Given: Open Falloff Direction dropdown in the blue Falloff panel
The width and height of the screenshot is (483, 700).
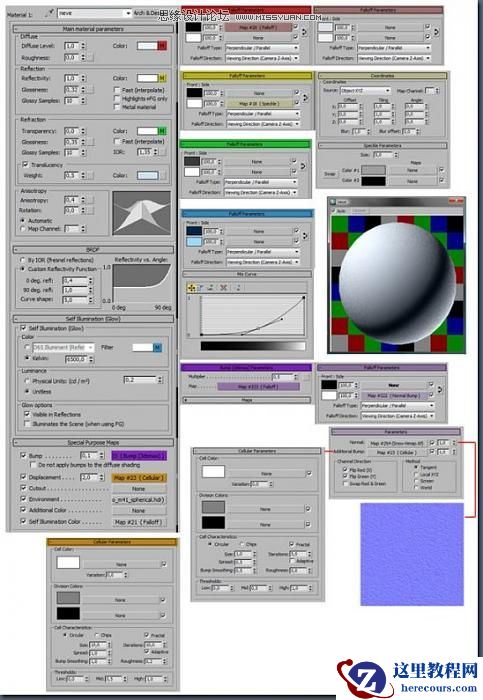Looking at the screenshot, I should pos(263,262).
